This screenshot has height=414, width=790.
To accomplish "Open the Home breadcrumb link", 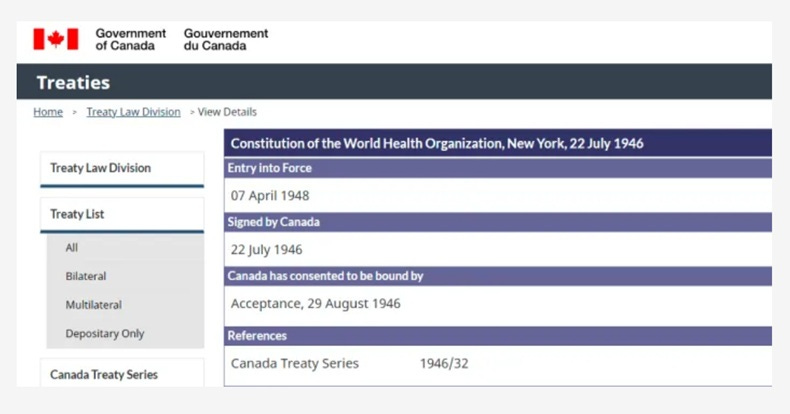I will coord(48,112).
